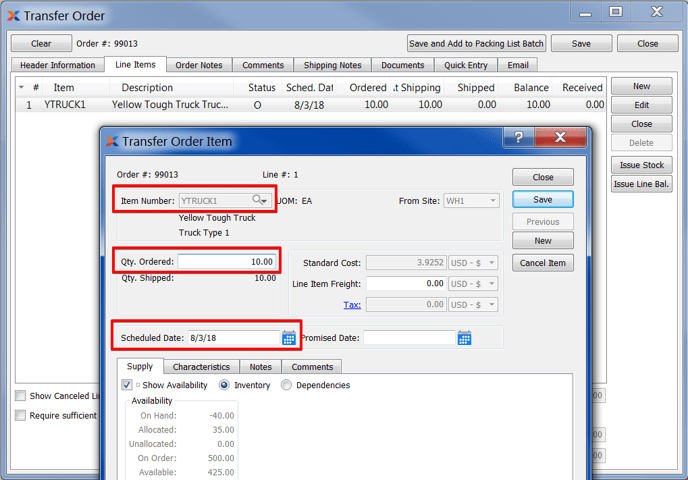Image resolution: width=688 pixels, height=480 pixels.
Task: Open the Shipping Notes tab
Action: point(332,65)
